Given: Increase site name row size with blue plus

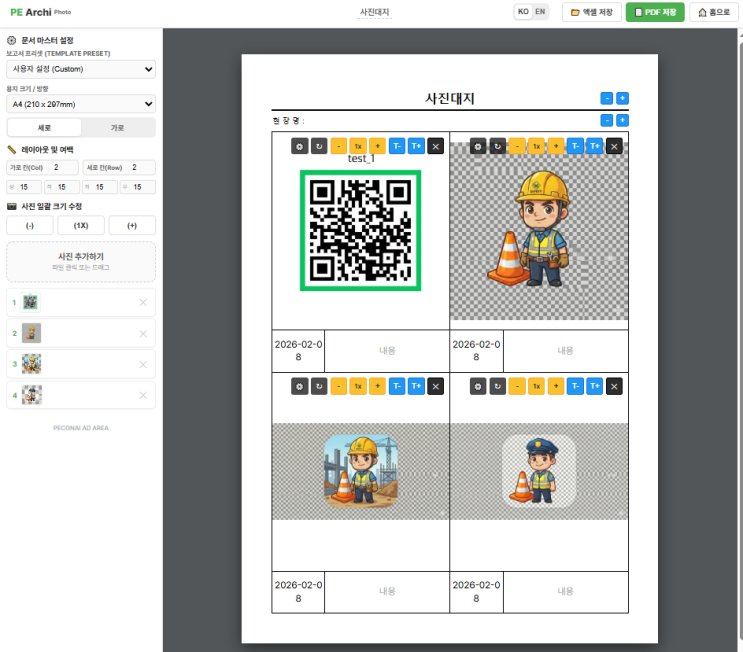Looking at the screenshot, I should click(622, 120).
